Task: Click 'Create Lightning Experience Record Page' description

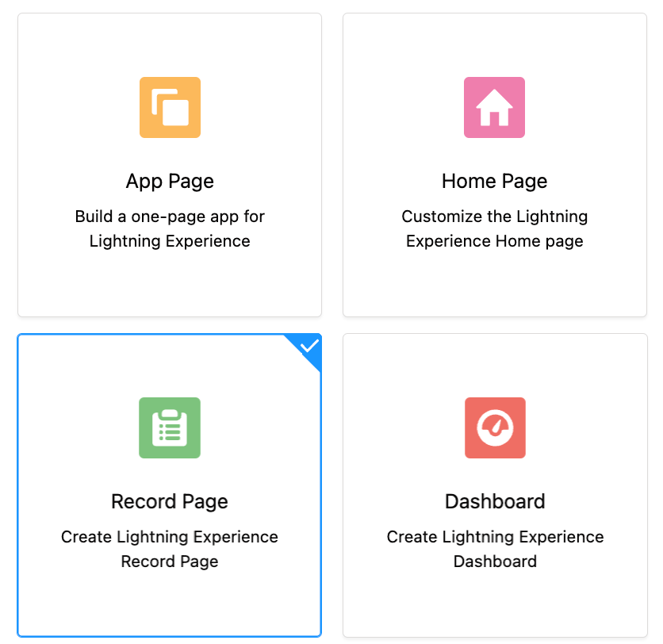Action: [170, 550]
